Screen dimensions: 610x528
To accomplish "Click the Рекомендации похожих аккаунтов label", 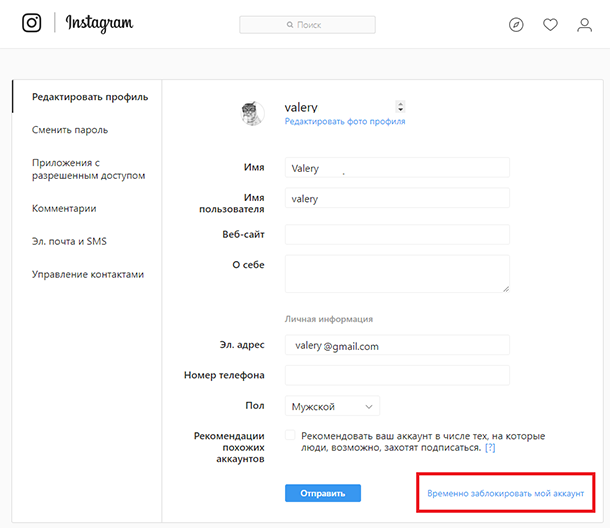I will (229, 447).
